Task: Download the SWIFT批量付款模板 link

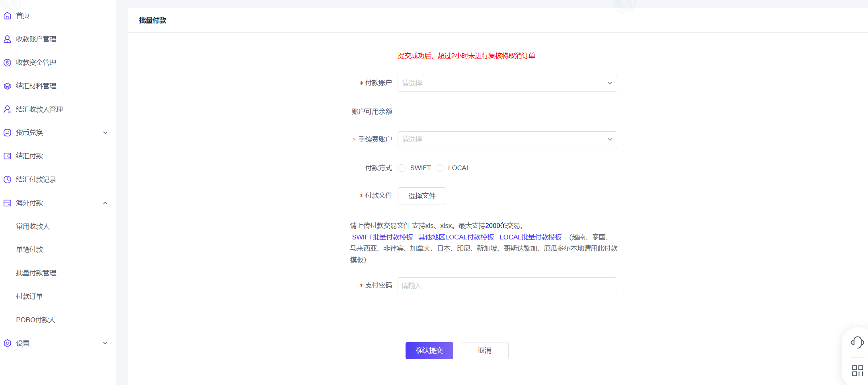Action: [382, 237]
